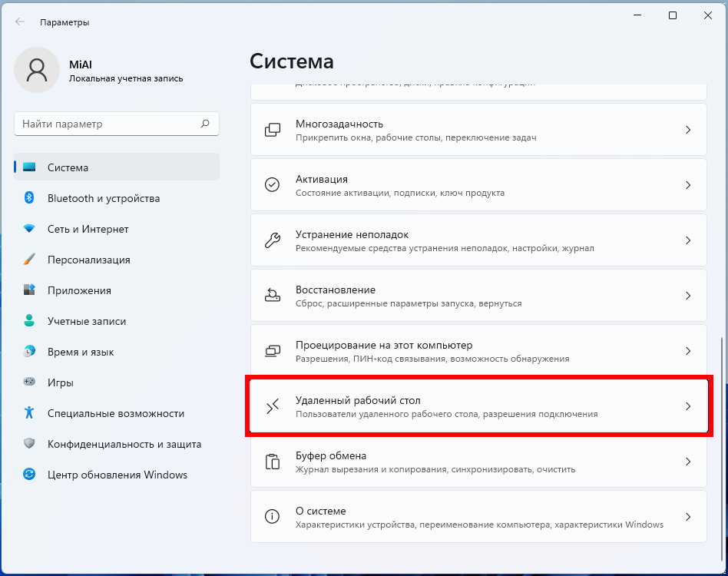Click the Персонализация paintbrush icon
Screen dimensions: 728x576
click(29, 260)
